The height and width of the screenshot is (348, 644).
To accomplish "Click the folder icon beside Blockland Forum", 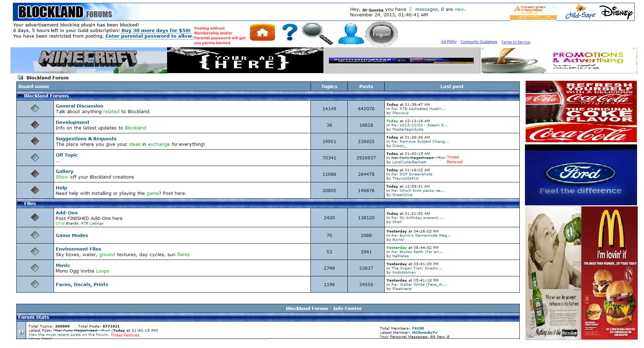I will point(20,78).
